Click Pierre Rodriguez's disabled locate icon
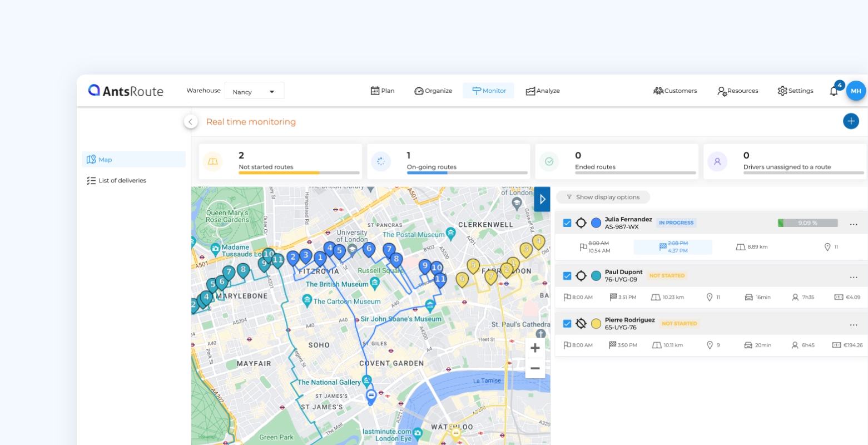 pos(581,324)
